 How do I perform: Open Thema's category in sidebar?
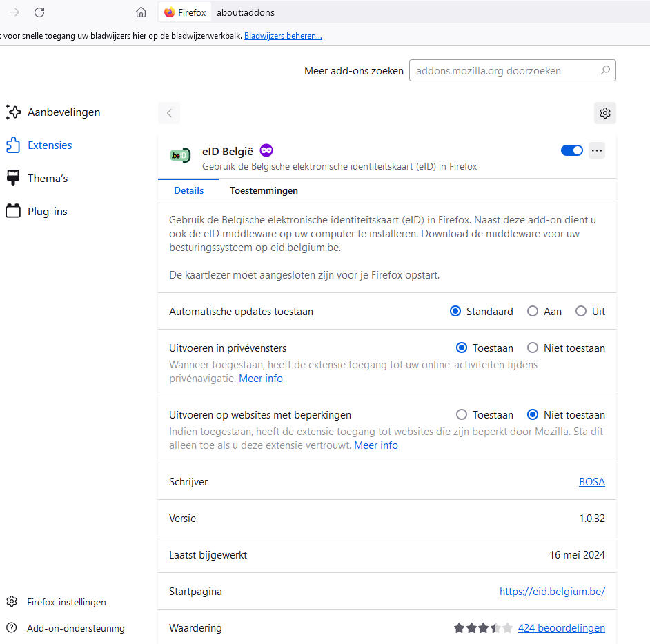coord(47,178)
